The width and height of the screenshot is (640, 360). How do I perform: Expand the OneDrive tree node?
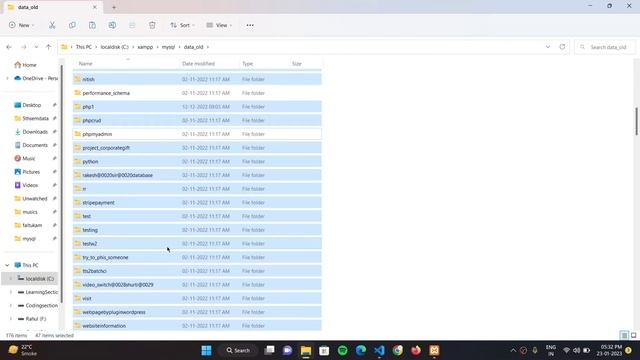pos(7,78)
